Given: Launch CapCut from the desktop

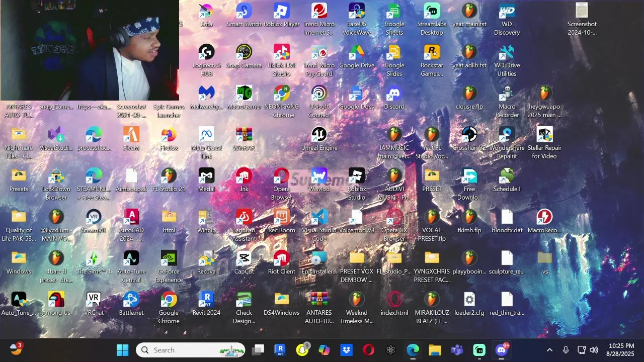Looking at the screenshot, I should pyautogui.click(x=244, y=262).
